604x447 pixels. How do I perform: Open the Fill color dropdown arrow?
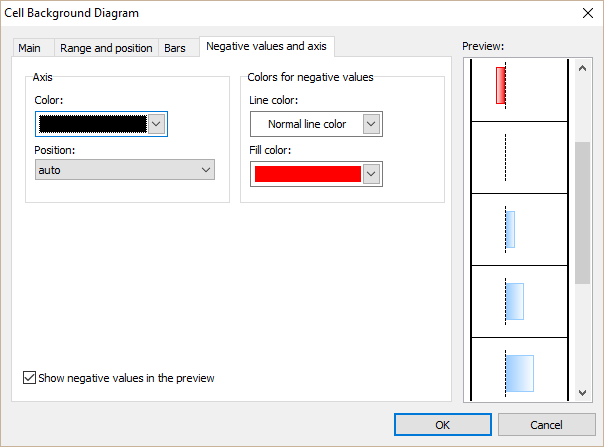coord(372,174)
